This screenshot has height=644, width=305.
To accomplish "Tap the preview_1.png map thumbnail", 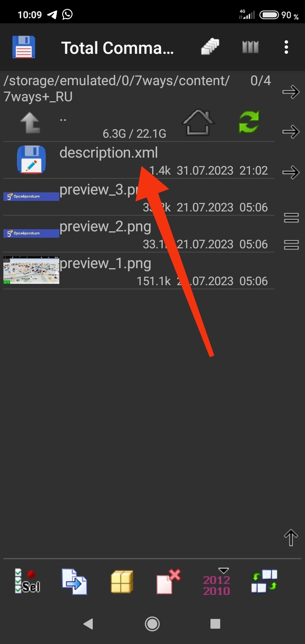I will tap(31, 270).
